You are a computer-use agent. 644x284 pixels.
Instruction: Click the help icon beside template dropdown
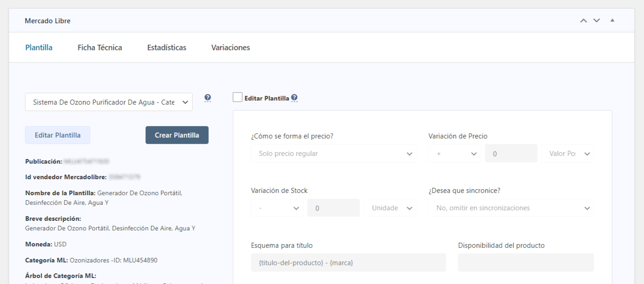click(208, 98)
